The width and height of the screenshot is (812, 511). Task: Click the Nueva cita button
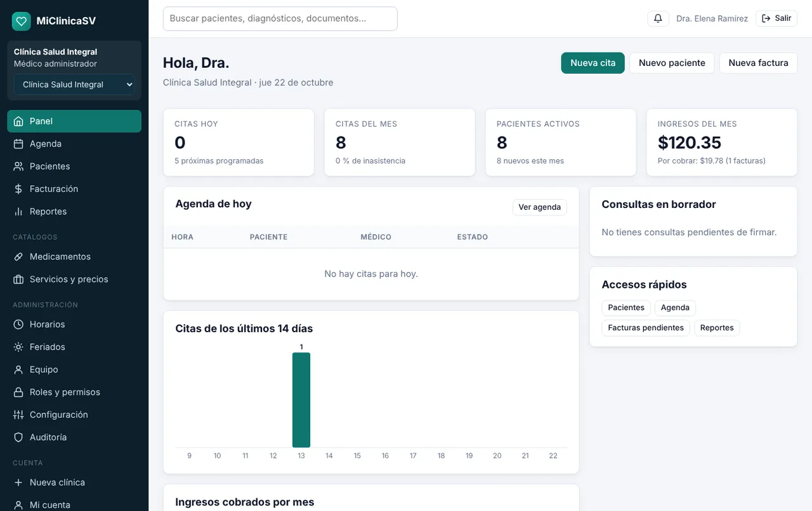[593, 63]
